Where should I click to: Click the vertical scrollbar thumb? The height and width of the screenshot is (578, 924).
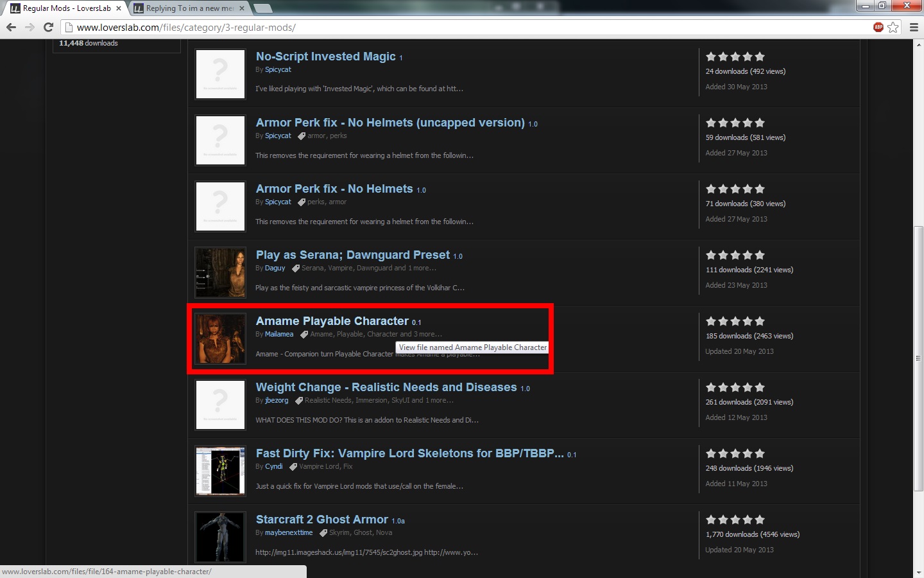[918, 358]
